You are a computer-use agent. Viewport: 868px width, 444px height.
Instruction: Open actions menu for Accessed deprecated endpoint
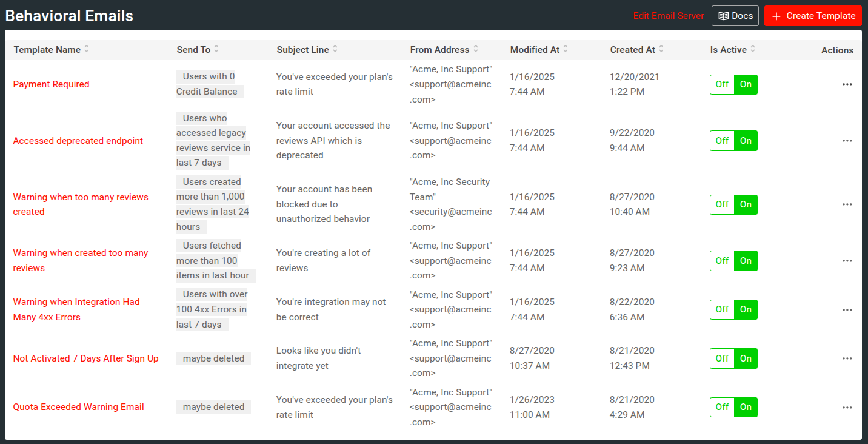point(847,140)
